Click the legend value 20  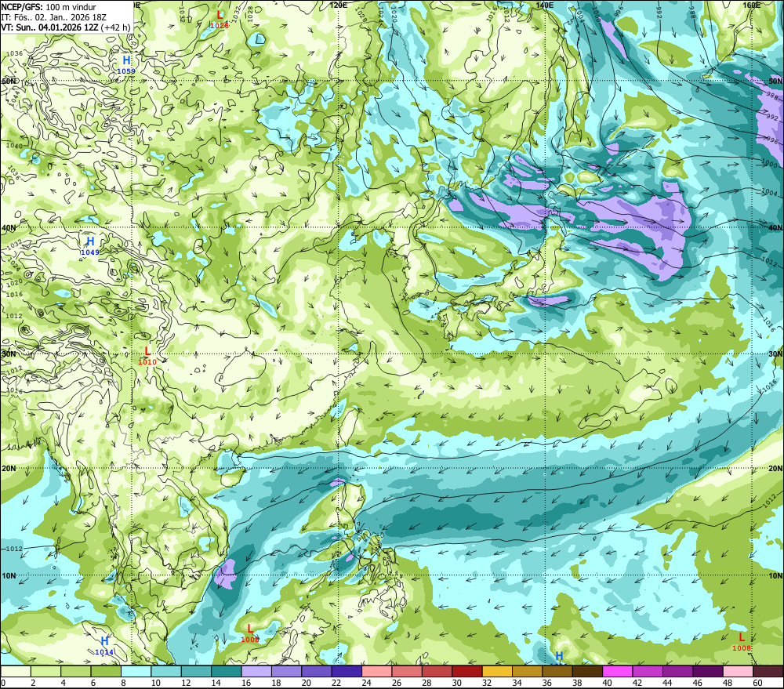(x=306, y=683)
